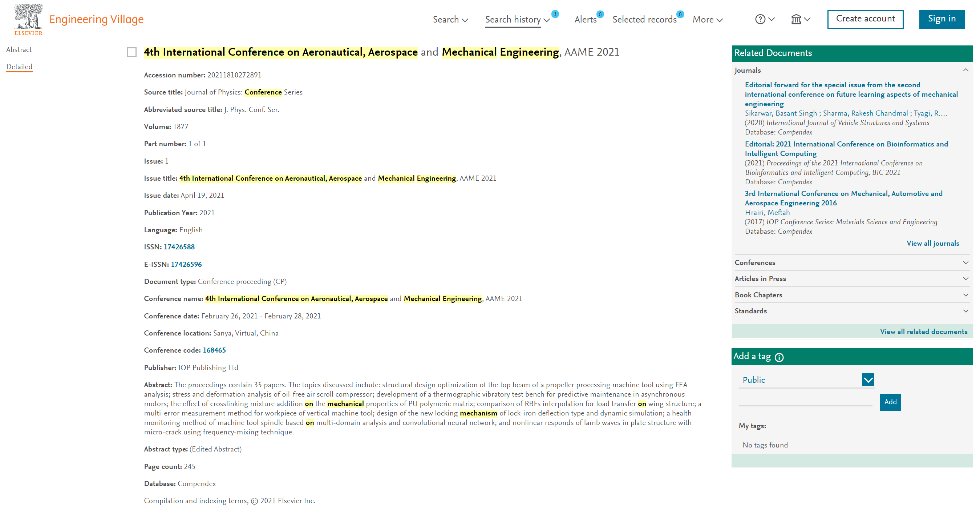Click author Sikarwar, Basant Singh

(x=780, y=113)
